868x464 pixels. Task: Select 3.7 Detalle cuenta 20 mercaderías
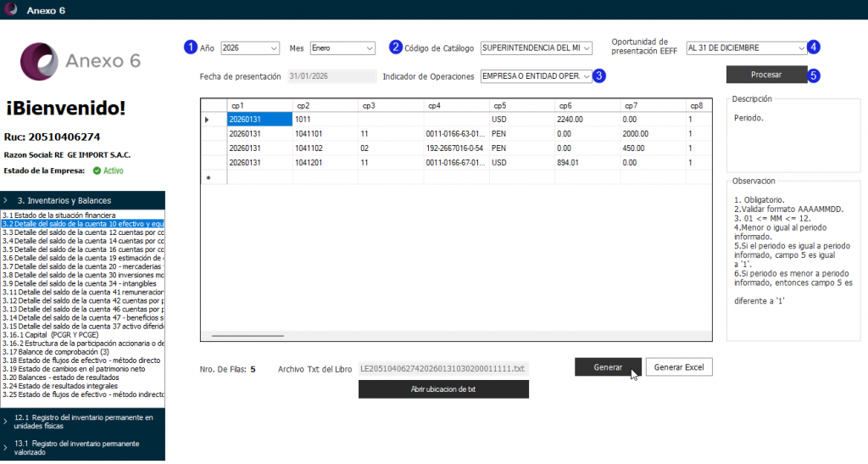point(83,266)
